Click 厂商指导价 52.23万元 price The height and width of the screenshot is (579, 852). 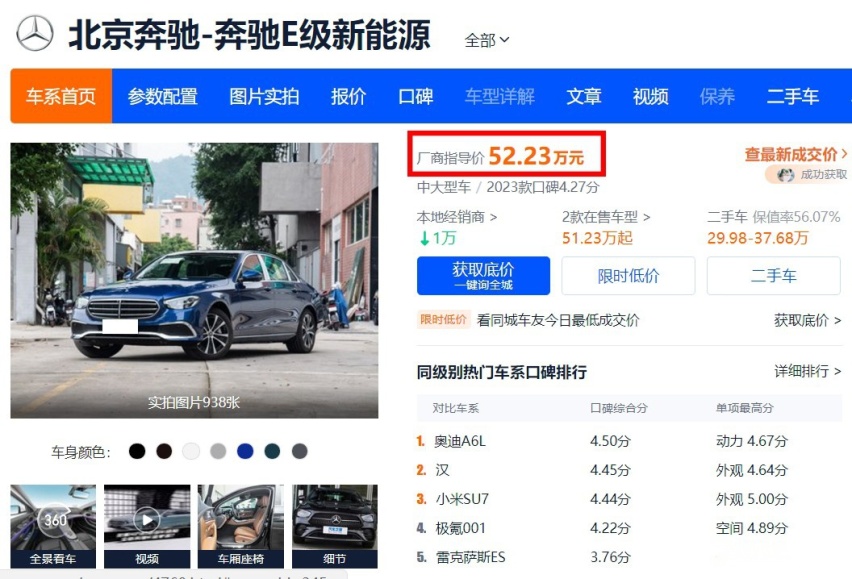pos(500,156)
